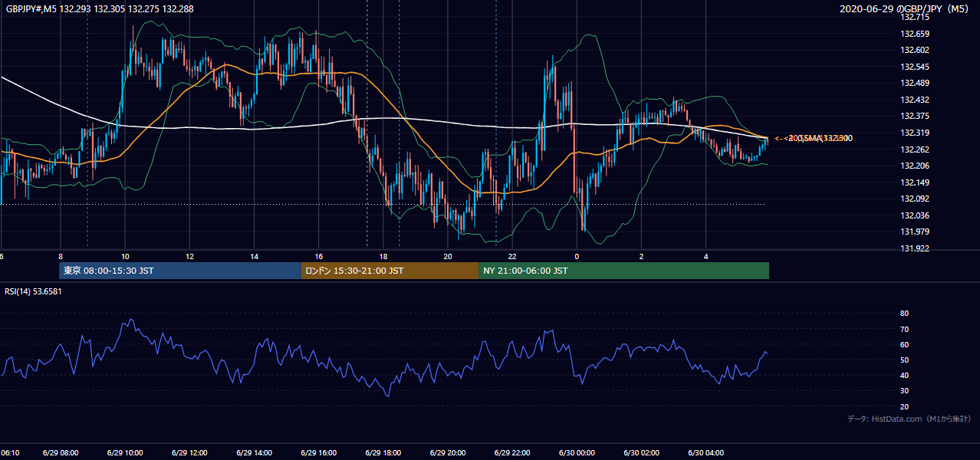Click RSI scale value 30
Screen dimensions: 980x460
(x=904, y=391)
